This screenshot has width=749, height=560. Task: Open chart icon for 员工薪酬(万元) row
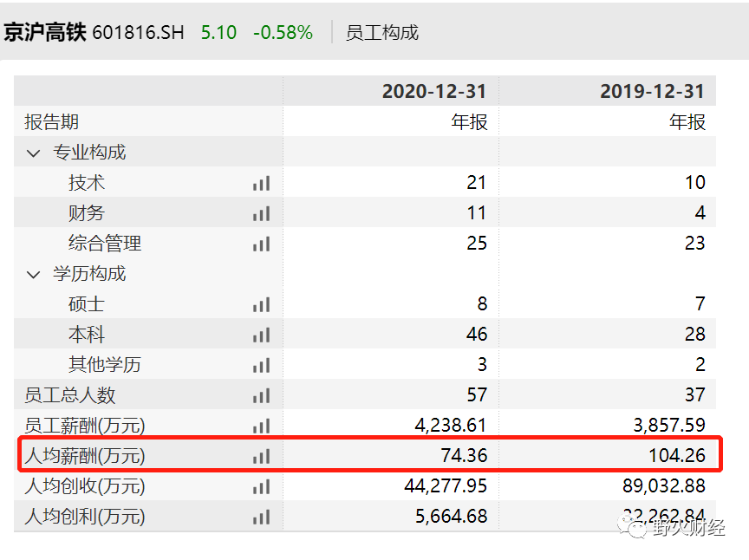(261, 427)
